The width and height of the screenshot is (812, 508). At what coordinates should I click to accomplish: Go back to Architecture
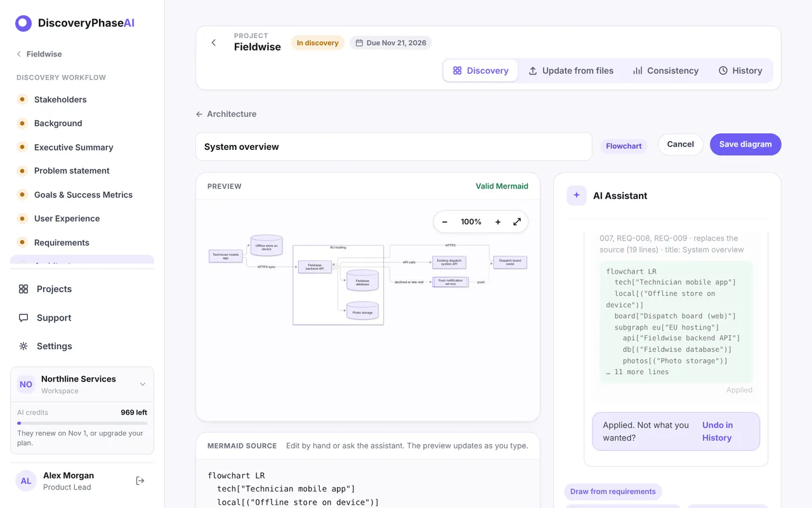click(226, 114)
